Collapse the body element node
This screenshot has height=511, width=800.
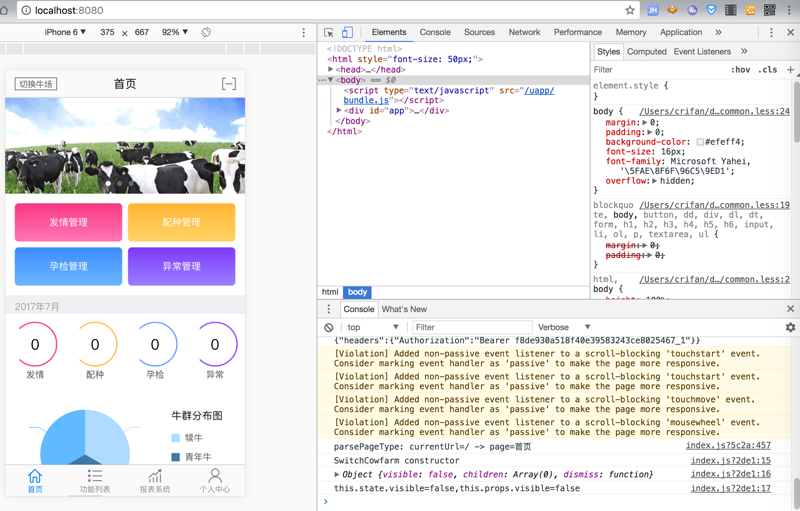click(331, 80)
